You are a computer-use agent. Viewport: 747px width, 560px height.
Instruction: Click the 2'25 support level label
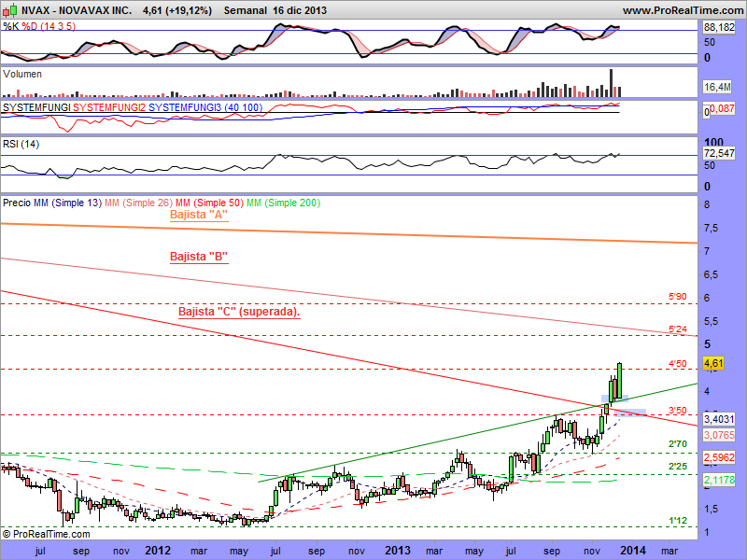(x=678, y=466)
